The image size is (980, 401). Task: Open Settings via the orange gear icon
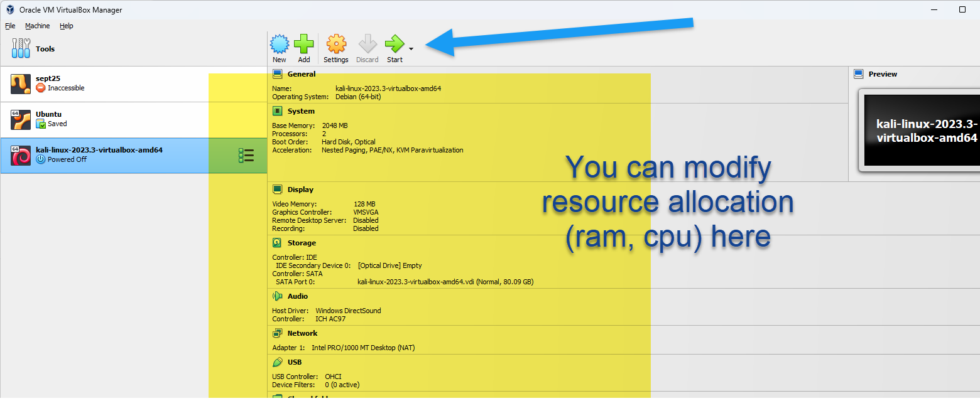click(x=336, y=44)
